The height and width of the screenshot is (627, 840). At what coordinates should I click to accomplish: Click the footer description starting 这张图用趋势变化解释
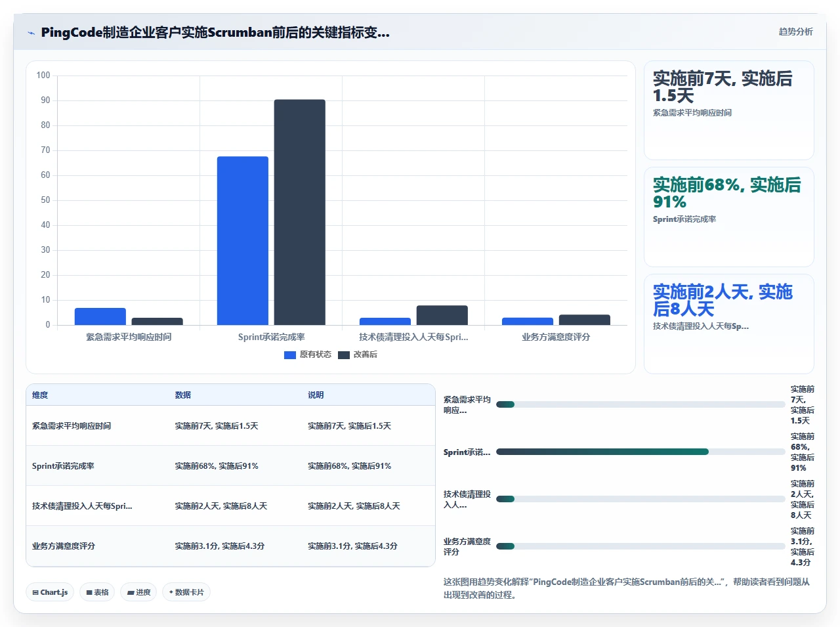coord(627,588)
